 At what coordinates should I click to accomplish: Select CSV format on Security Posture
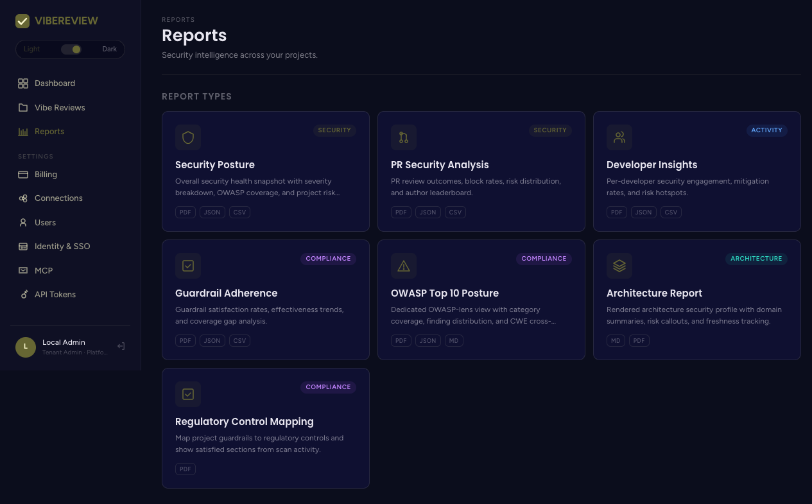point(239,213)
